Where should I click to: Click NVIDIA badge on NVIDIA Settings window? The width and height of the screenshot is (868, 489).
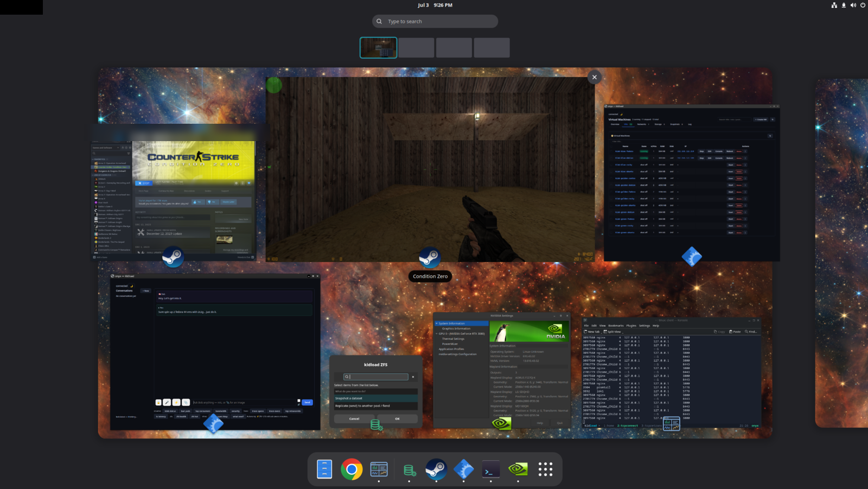pos(501,423)
